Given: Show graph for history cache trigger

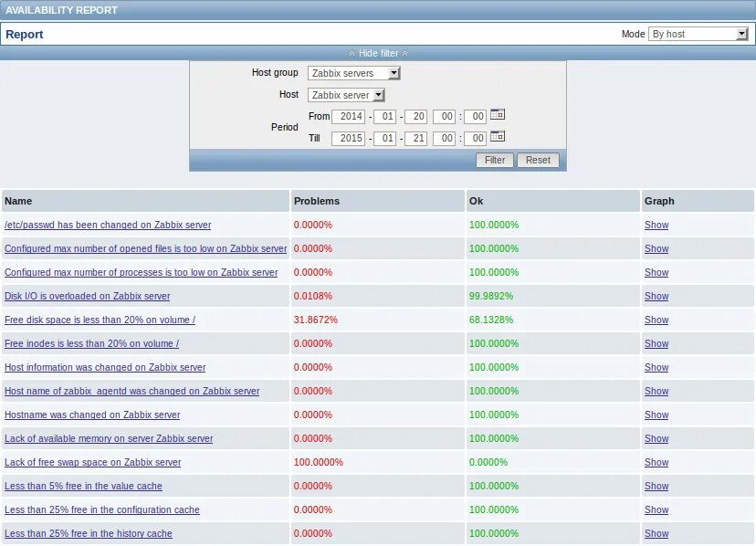Looking at the screenshot, I should [x=656, y=533].
